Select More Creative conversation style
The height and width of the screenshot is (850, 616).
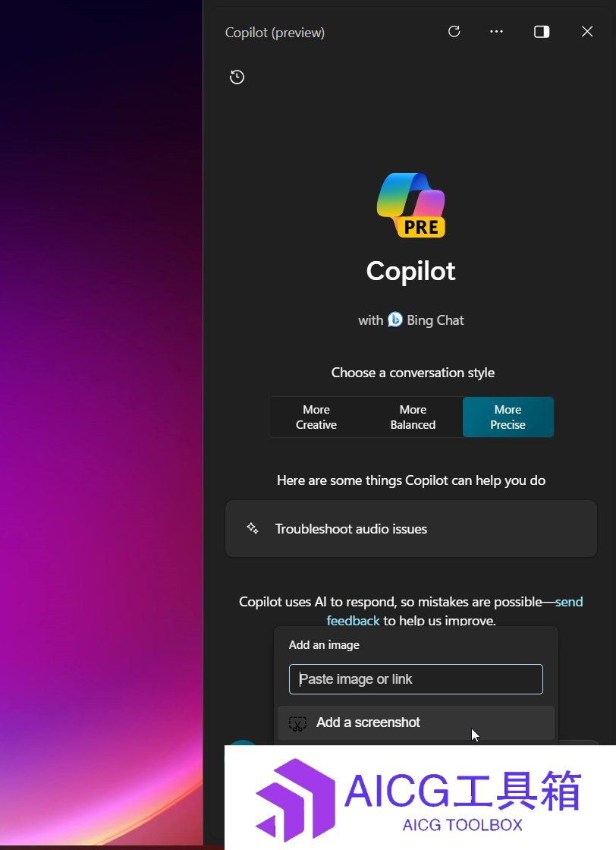tap(316, 417)
